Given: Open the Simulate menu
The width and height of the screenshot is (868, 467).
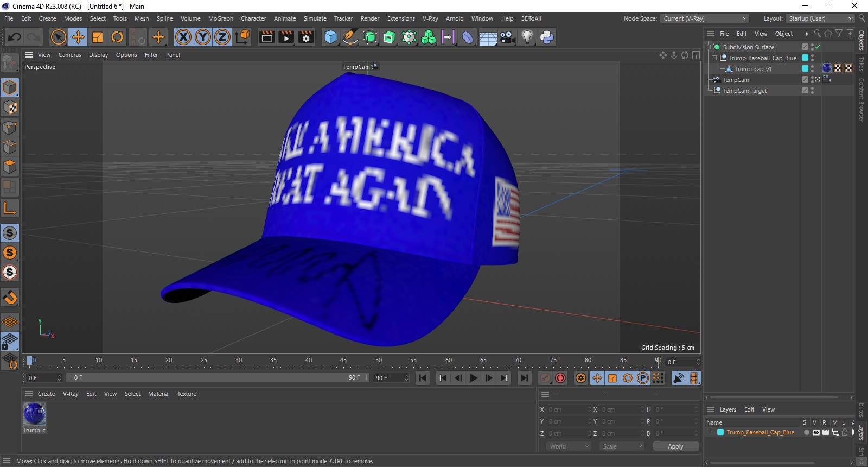Looking at the screenshot, I should tap(315, 18).
